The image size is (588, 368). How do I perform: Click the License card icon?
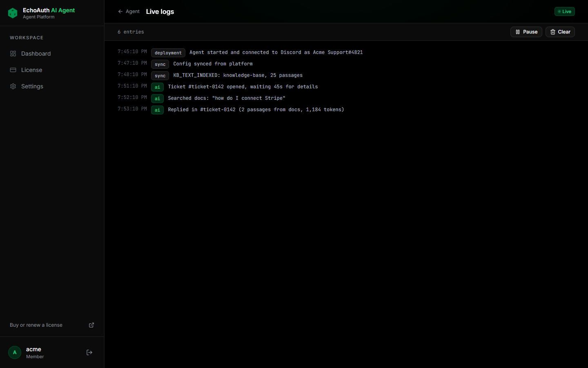[x=13, y=70]
